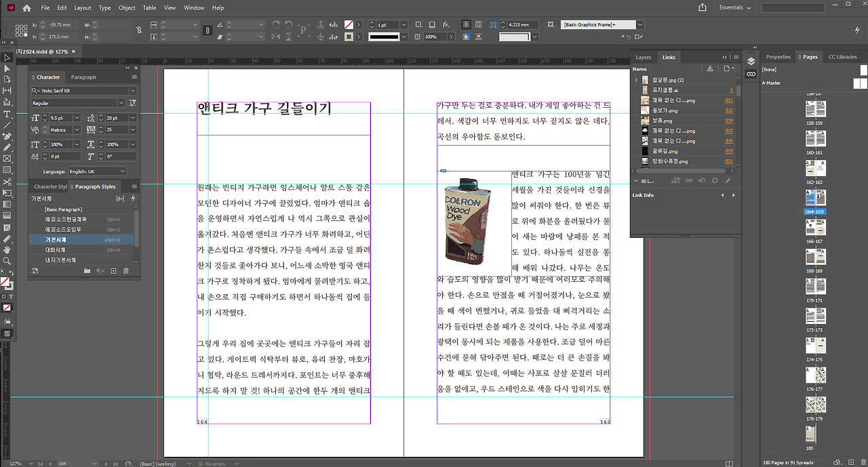
Task: Click Edit Original pencil icon in Links
Action: click(x=728, y=180)
